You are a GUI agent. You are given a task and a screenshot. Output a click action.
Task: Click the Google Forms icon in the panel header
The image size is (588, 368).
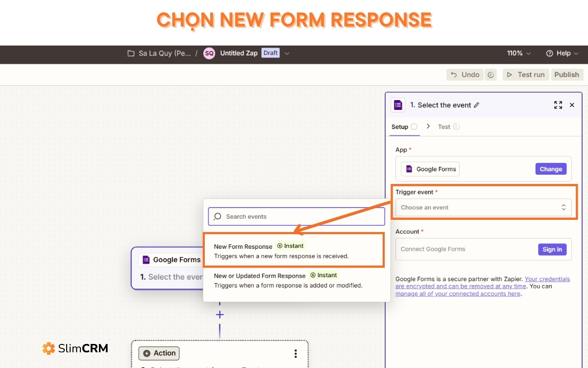[398, 105]
